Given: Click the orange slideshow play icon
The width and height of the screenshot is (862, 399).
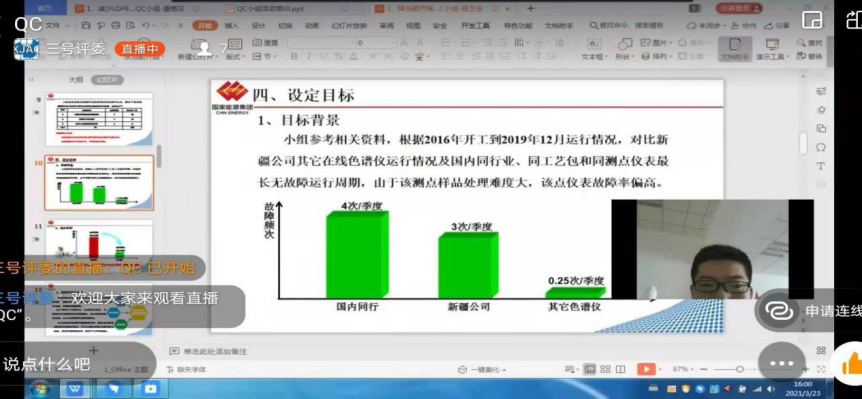Looking at the screenshot, I should [646, 369].
